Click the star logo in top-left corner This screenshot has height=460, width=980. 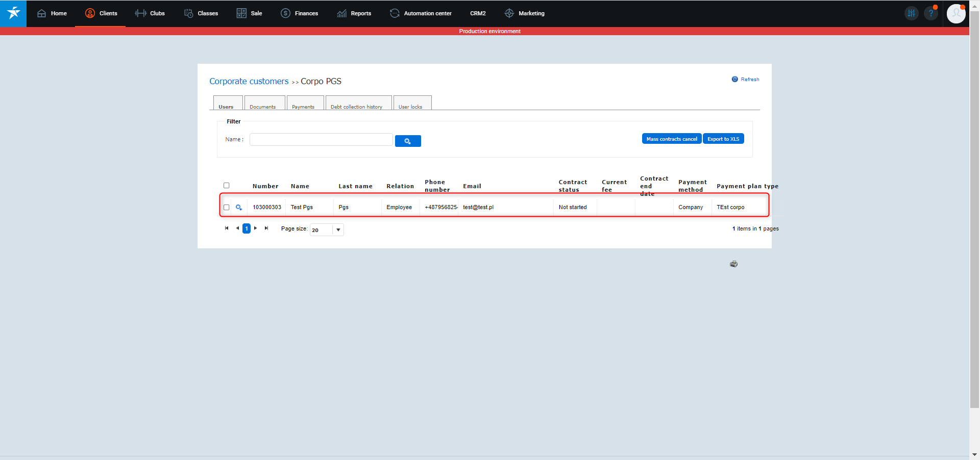point(13,13)
